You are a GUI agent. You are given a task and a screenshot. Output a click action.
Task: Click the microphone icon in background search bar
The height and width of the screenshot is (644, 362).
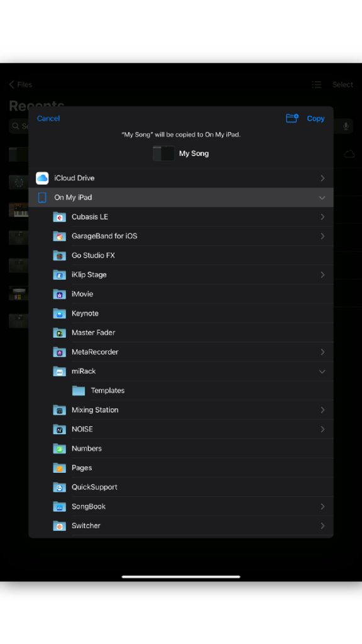click(346, 126)
